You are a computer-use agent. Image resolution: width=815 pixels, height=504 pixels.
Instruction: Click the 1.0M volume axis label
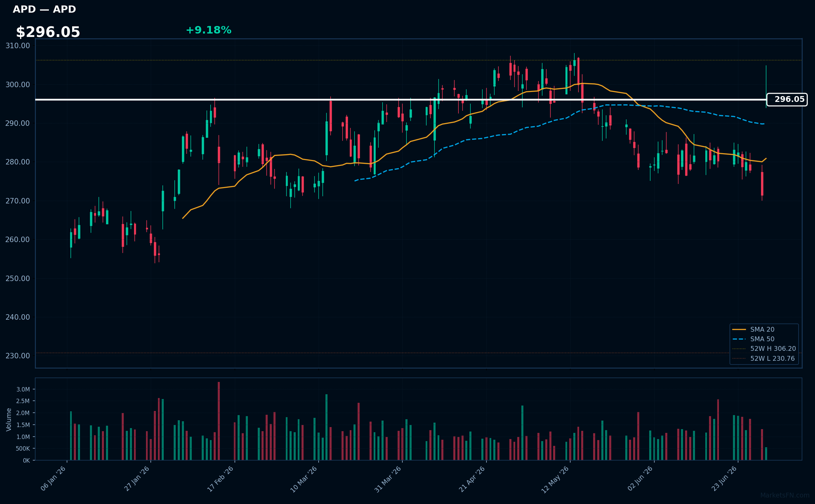pyautogui.click(x=23, y=437)
